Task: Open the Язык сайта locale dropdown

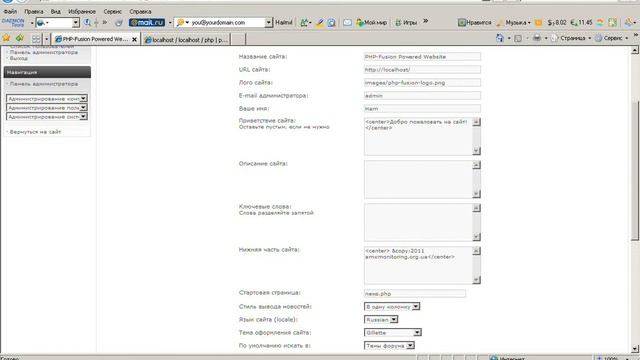Action: tap(381, 320)
